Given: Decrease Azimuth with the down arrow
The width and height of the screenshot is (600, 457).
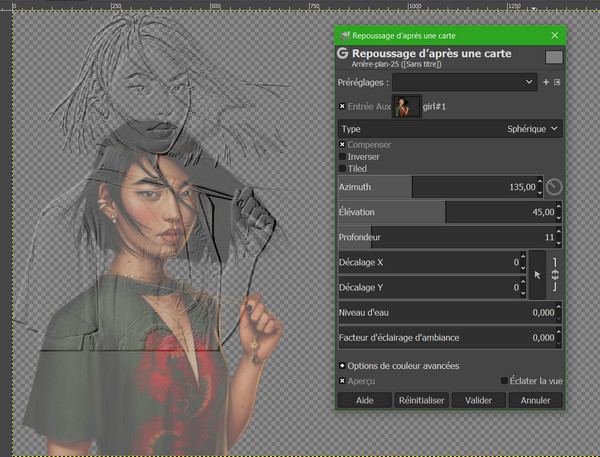Looking at the screenshot, I should point(540,192).
